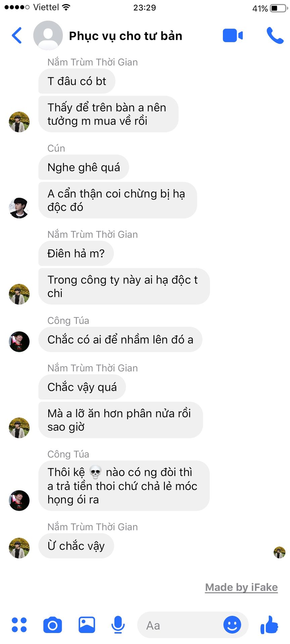
Task: Select the 'Điên hả m?' message bubble
Action: 76,253
